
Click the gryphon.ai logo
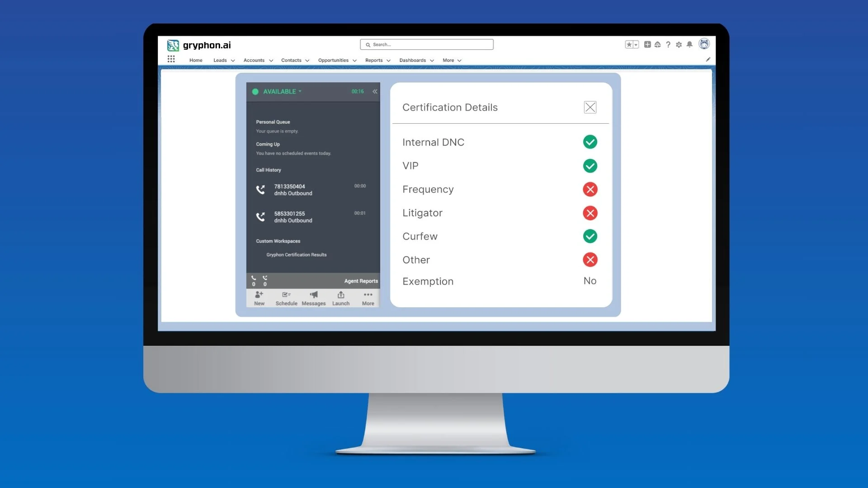(199, 45)
